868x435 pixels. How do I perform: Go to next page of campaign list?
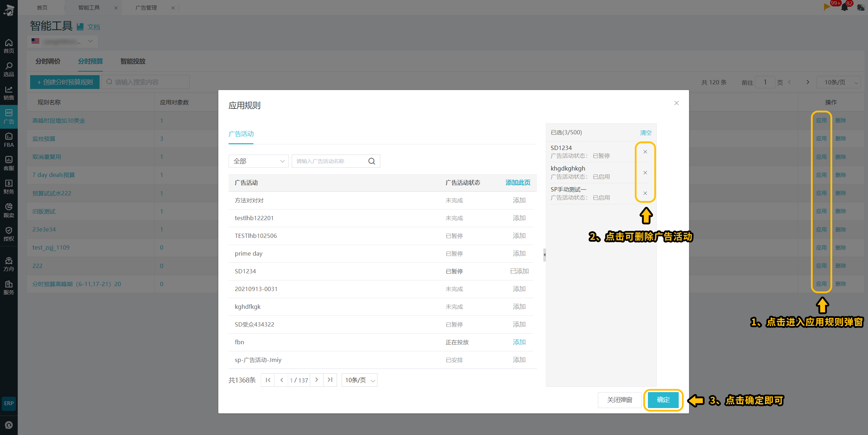(x=317, y=380)
